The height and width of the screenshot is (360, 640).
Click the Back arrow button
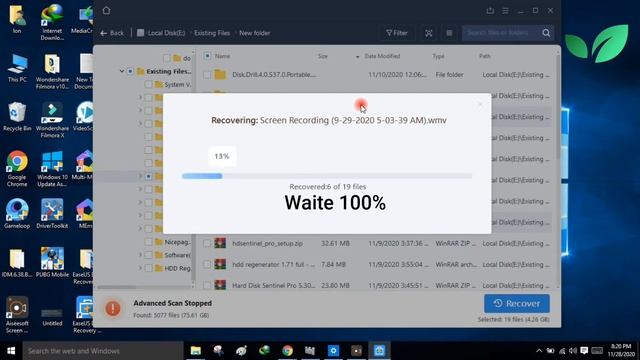[x=112, y=33]
